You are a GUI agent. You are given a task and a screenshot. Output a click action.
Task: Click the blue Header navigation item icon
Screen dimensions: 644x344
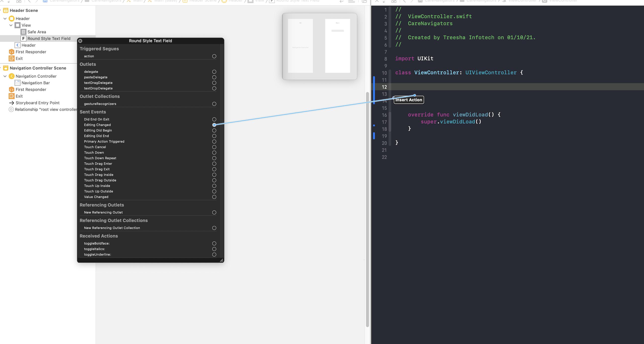click(x=17, y=45)
